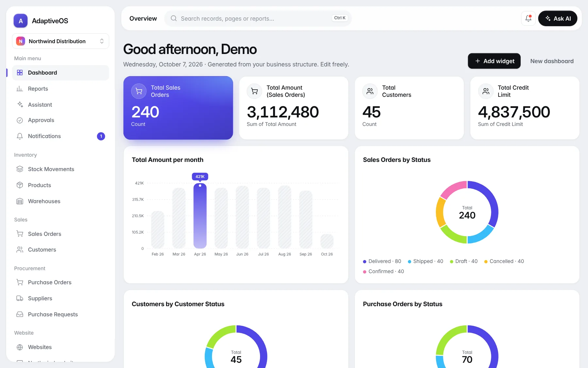Image resolution: width=588 pixels, height=368 pixels.
Task: Click the Dashboard grid icon in sidebar
Action: pos(20,73)
